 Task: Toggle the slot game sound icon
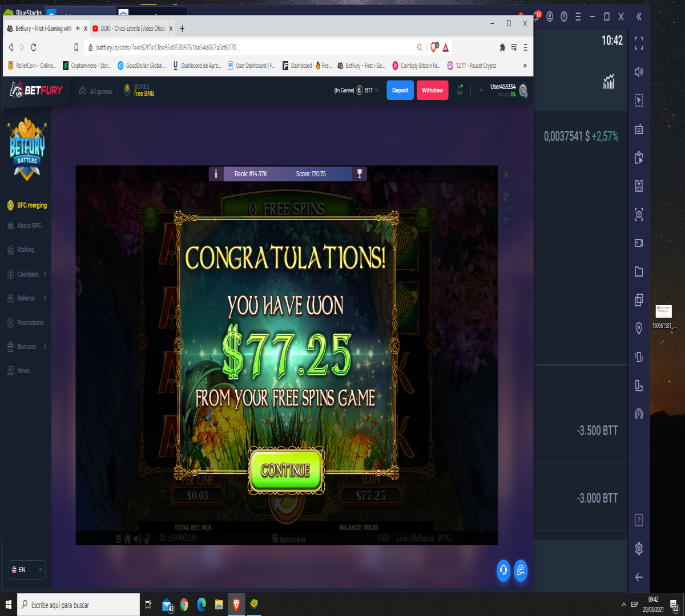click(x=138, y=539)
